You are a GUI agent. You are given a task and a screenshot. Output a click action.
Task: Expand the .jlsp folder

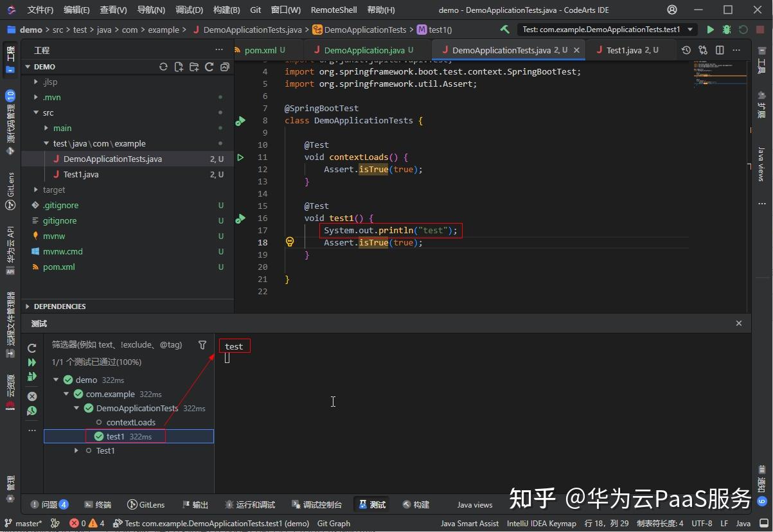click(36, 82)
